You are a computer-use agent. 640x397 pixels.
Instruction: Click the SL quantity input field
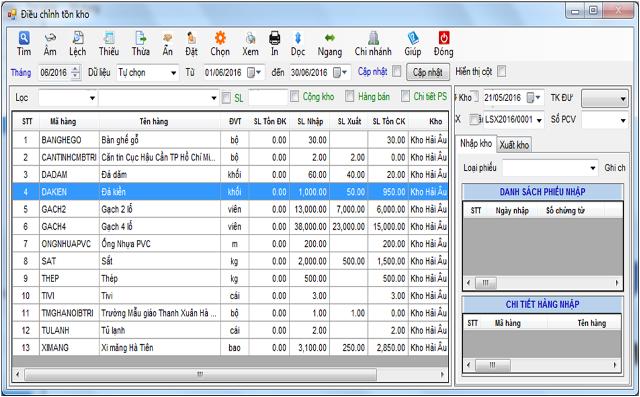pyautogui.click(x=268, y=97)
